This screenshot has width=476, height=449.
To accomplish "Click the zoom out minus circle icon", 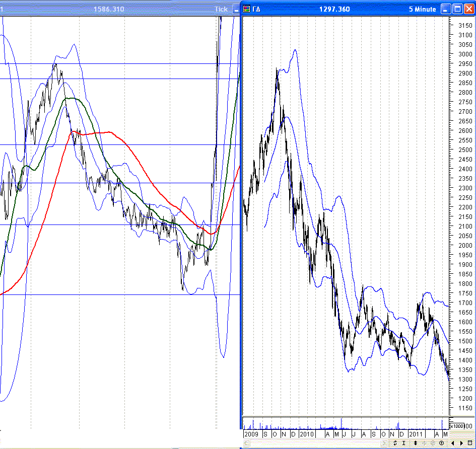I will (x=433, y=443).
